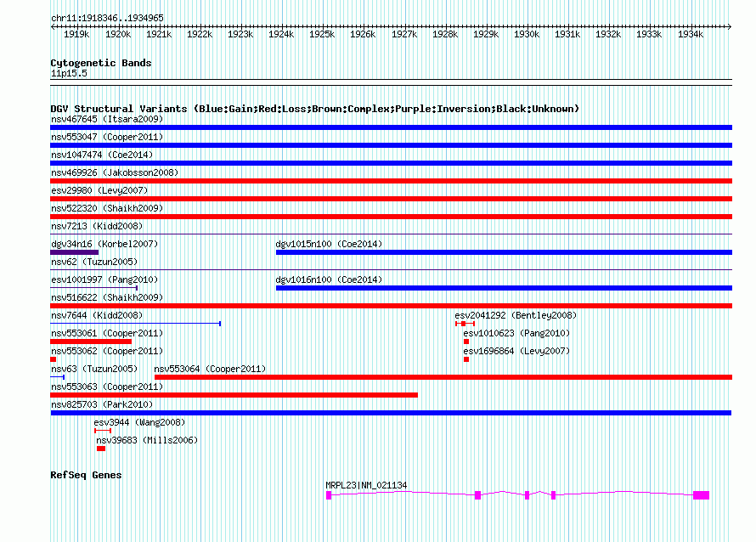The image size is (756, 542).
Task: Click the chr11:1918346..1934965 coordinate text
Action: pos(107,18)
